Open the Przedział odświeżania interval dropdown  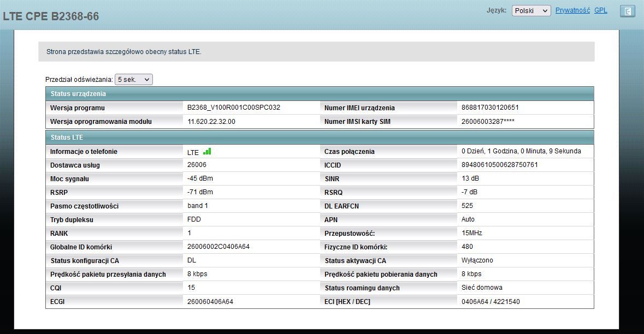click(133, 79)
